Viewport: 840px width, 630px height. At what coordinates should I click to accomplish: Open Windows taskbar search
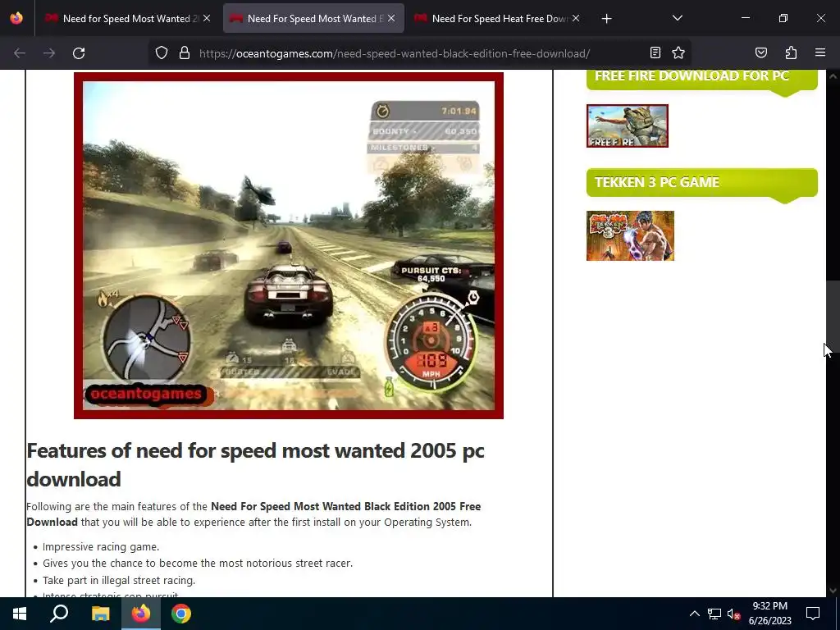pyautogui.click(x=59, y=614)
